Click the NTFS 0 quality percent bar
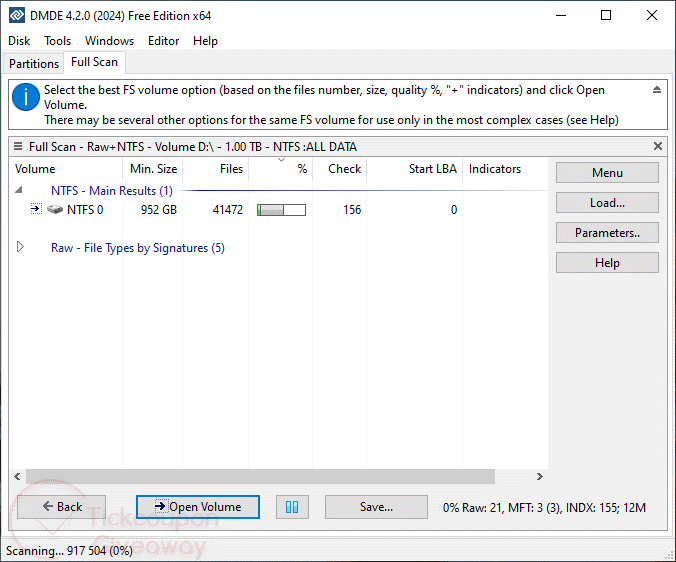The image size is (676, 562). point(282,210)
